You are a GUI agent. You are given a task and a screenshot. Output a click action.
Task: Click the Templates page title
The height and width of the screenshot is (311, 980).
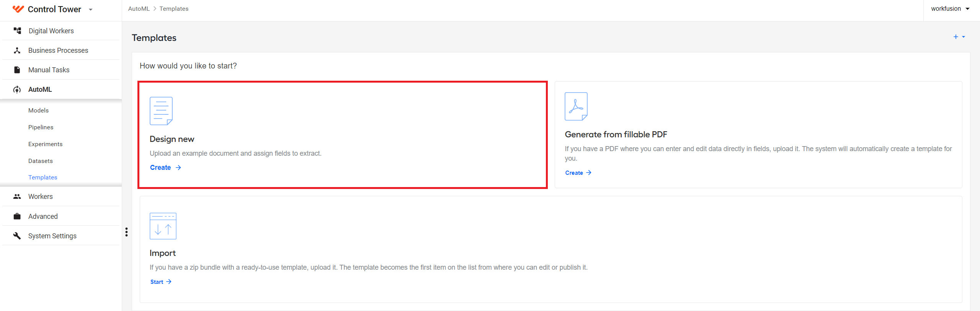point(154,37)
